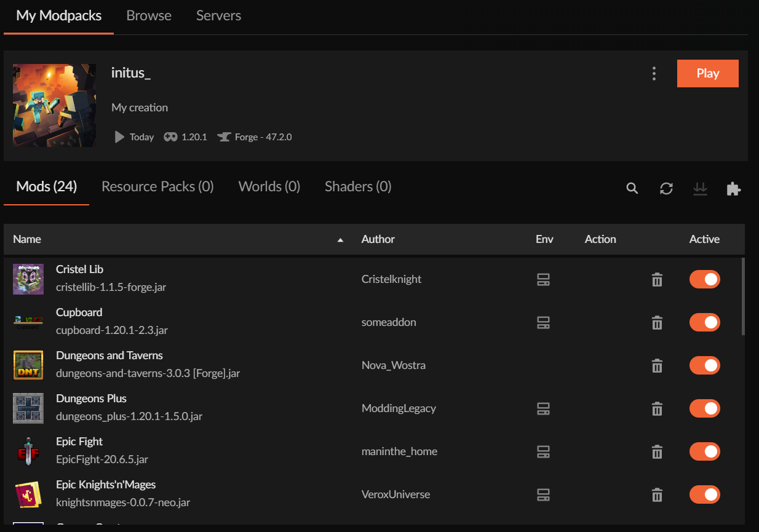The width and height of the screenshot is (759, 532).
Task: Click the Env icon for Cristel Lib
Action: pos(543,280)
